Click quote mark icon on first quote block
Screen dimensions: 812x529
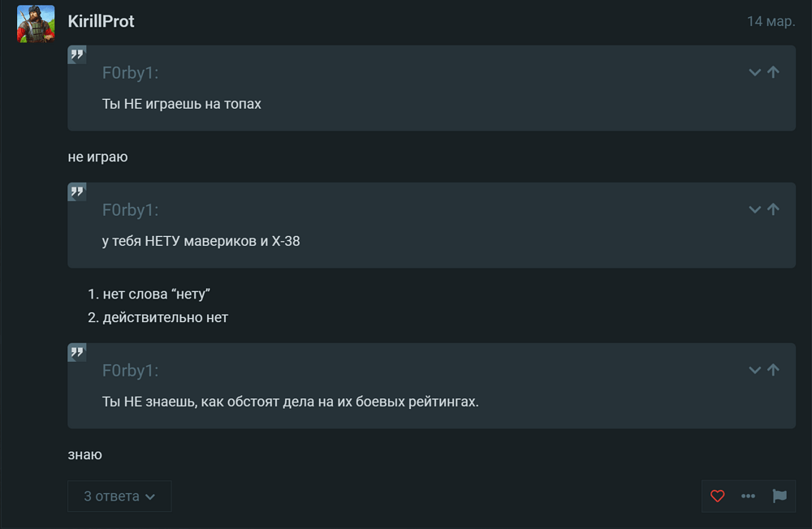coord(77,54)
